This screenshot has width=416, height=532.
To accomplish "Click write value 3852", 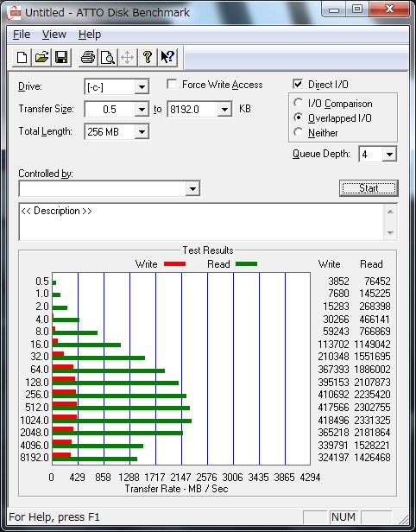I will pyautogui.click(x=338, y=282).
